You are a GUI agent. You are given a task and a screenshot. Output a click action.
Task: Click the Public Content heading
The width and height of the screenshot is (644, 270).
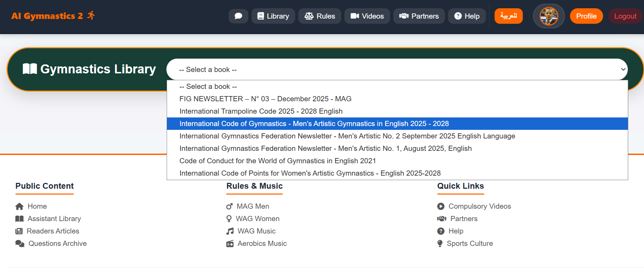pos(44,186)
